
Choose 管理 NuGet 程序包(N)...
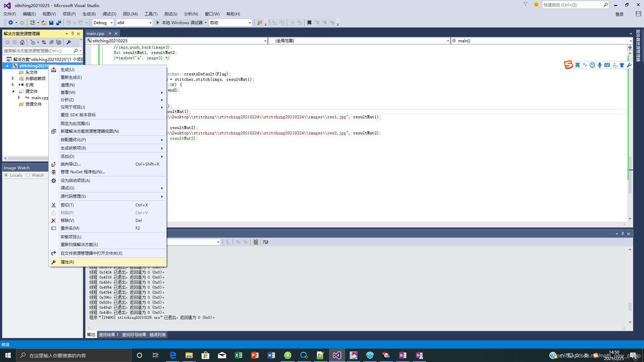pyautogui.click(x=108, y=172)
